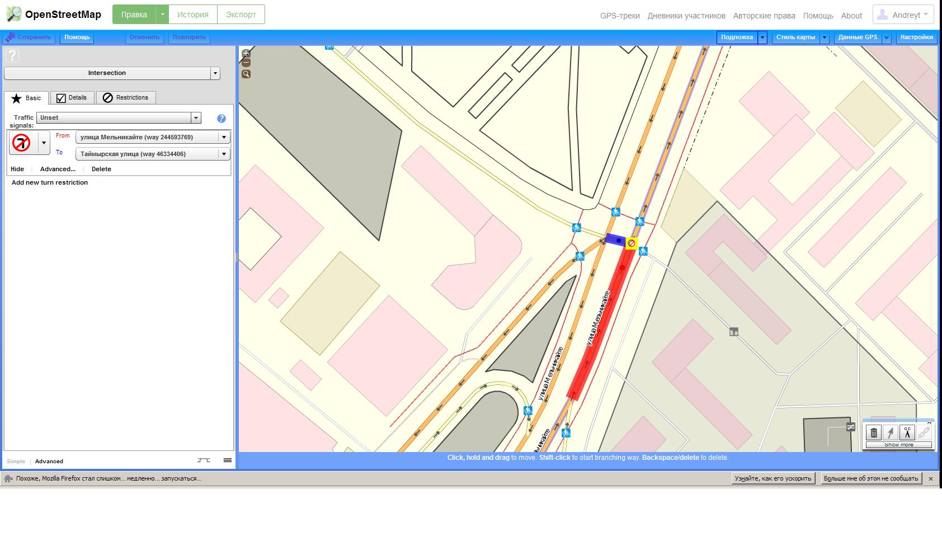Click the map search magnifier icon
Image resolution: width=942 pixels, height=560 pixels.
coord(246,74)
